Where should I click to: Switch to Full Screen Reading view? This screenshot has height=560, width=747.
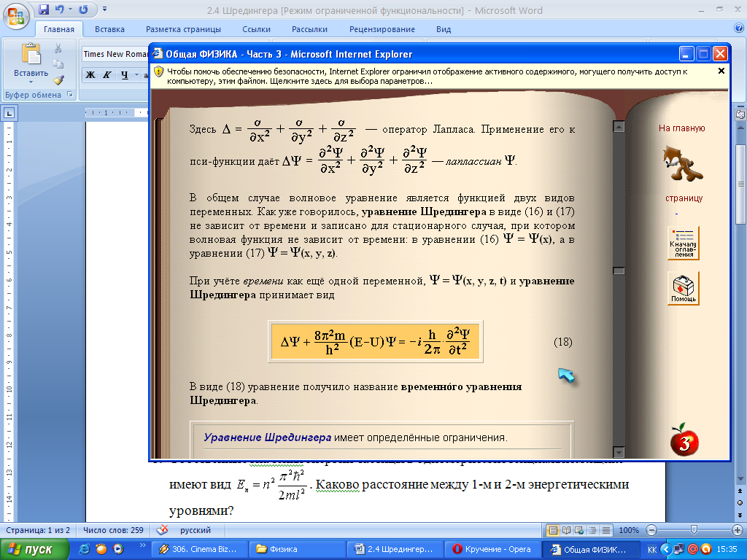[x=566, y=530]
